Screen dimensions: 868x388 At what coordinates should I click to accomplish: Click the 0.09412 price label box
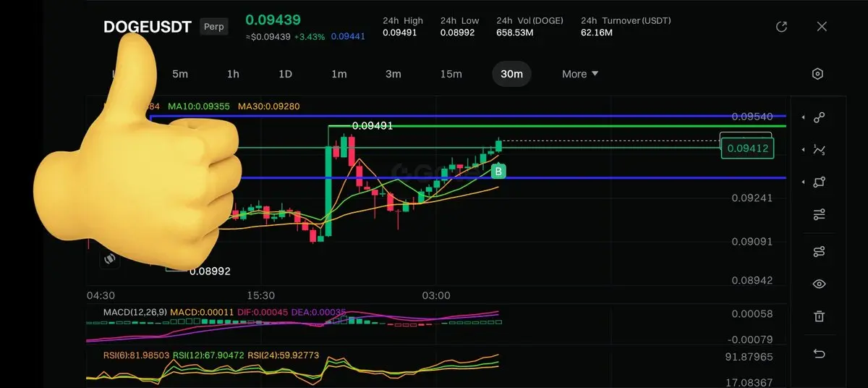pos(747,148)
